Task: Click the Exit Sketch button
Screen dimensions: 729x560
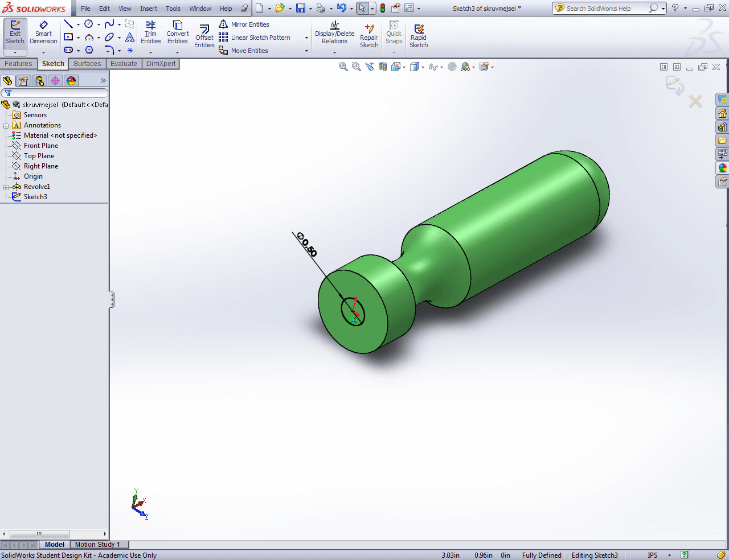Action: (15, 34)
